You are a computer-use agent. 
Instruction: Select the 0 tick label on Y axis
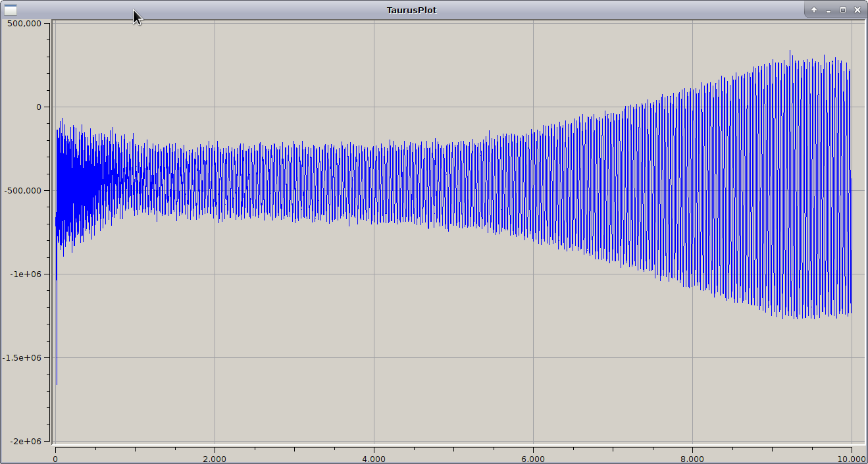(x=38, y=107)
